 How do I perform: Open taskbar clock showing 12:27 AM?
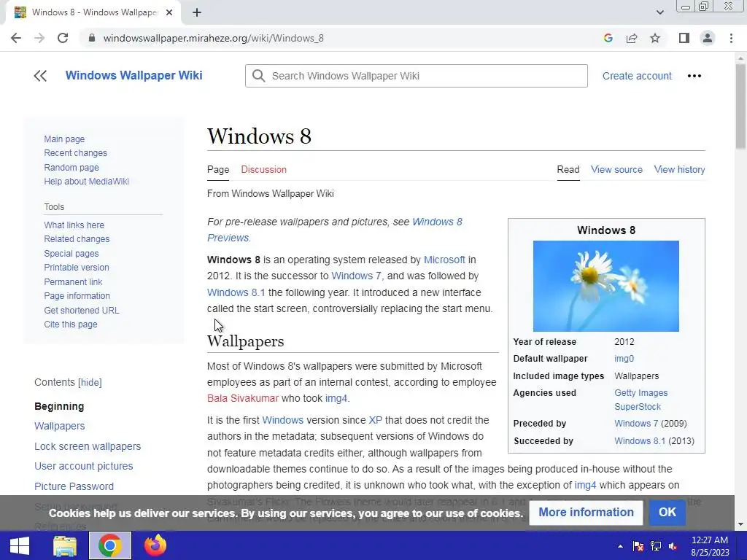pyautogui.click(x=710, y=546)
